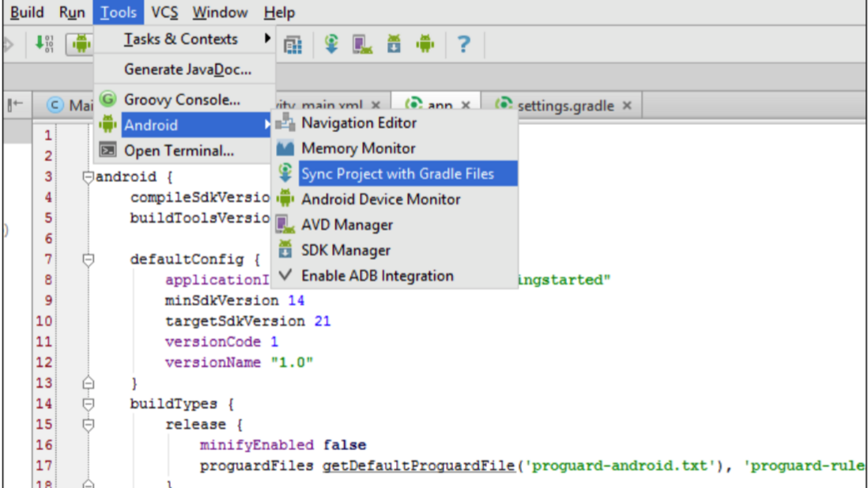Image resolution: width=868 pixels, height=488 pixels.
Task: Open Groovy Console... menu entry
Action: click(x=185, y=100)
